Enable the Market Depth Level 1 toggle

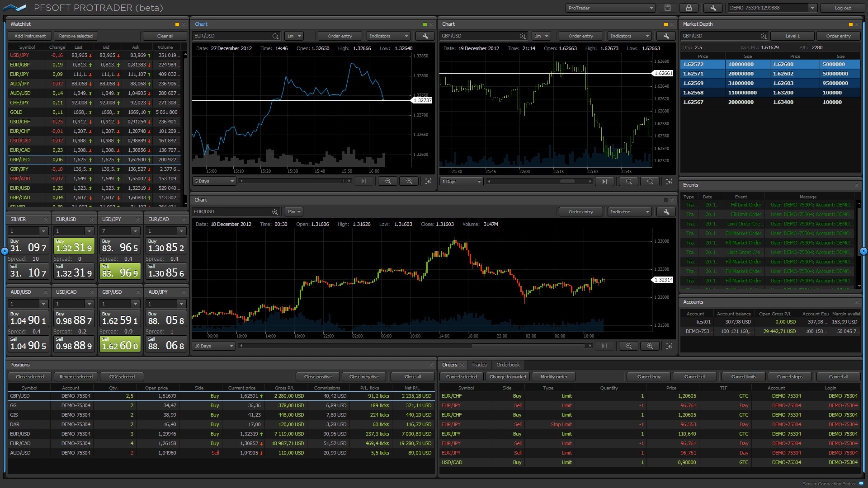click(x=794, y=36)
